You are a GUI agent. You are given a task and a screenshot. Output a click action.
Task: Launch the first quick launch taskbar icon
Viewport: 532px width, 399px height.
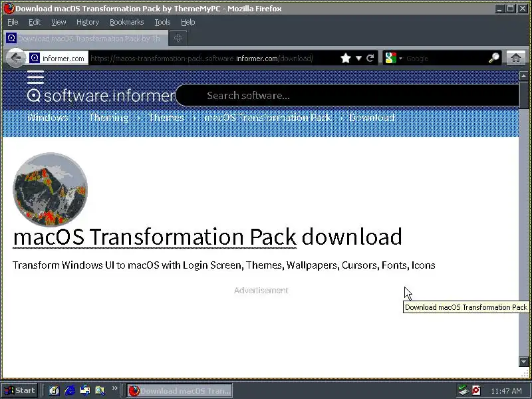(54, 390)
